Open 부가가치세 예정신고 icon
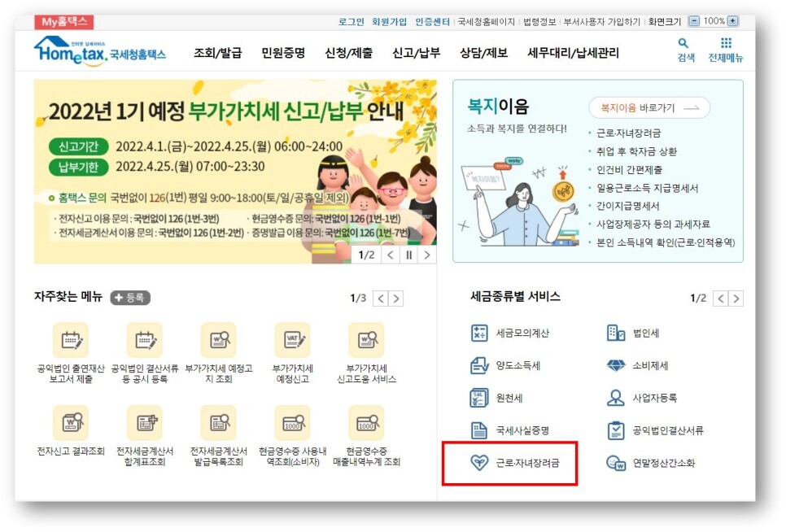786x532 pixels. 292,340
